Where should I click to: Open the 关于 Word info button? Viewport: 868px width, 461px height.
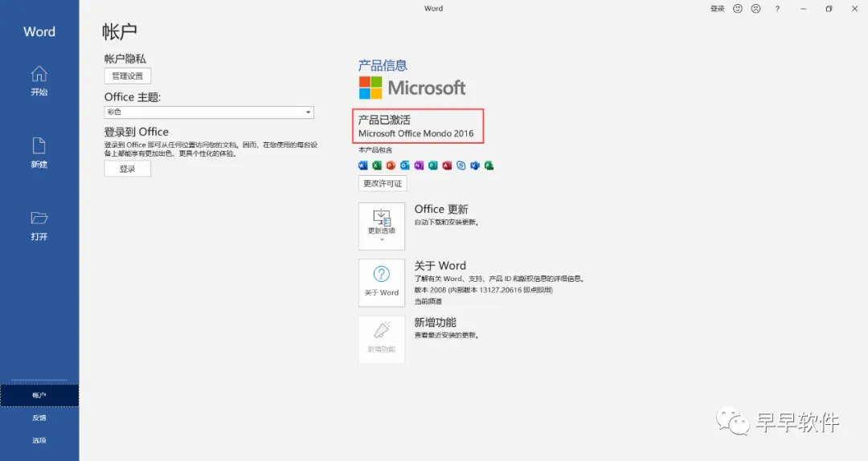pos(382,282)
